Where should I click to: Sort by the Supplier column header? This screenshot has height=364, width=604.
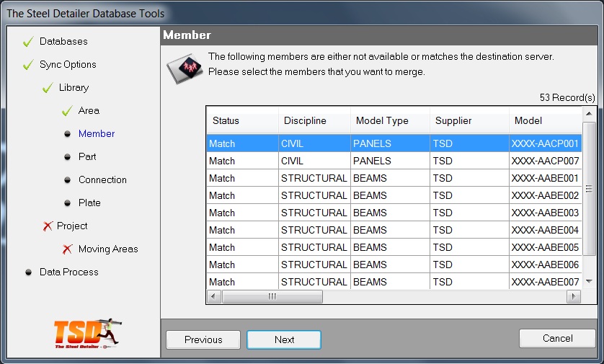469,120
